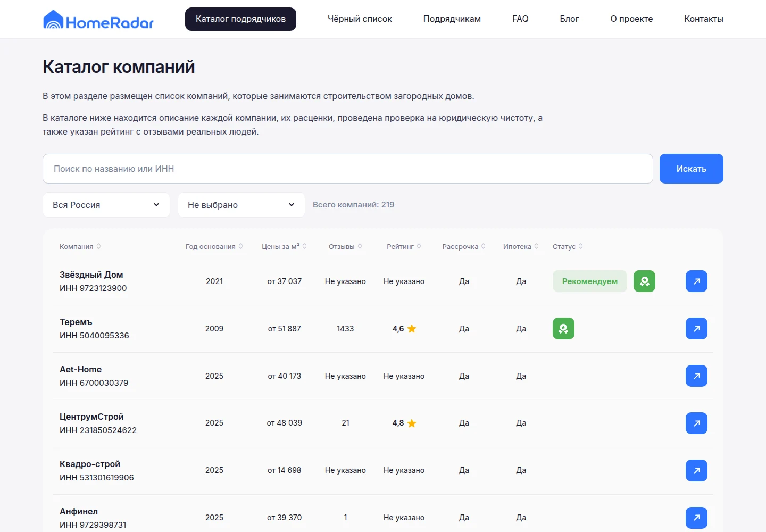This screenshot has width=766, height=532.
Task: Focus the search by name or ИНН field
Action: [348, 169]
